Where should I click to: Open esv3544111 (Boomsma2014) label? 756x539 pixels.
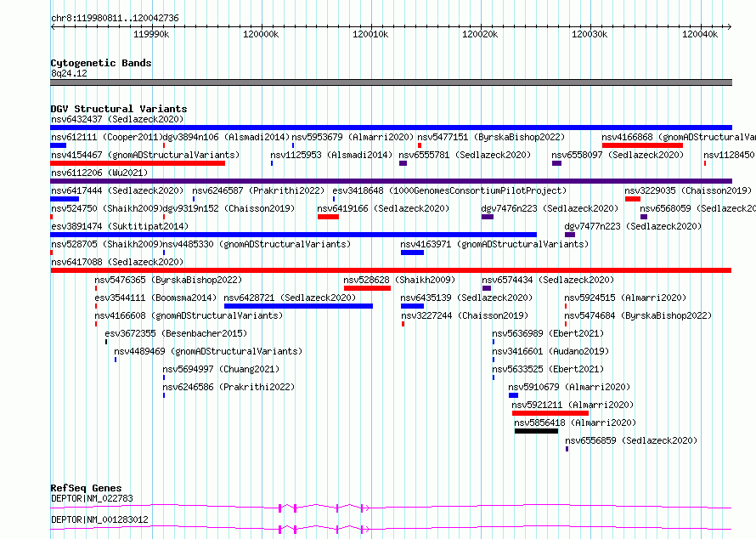[x=155, y=298]
